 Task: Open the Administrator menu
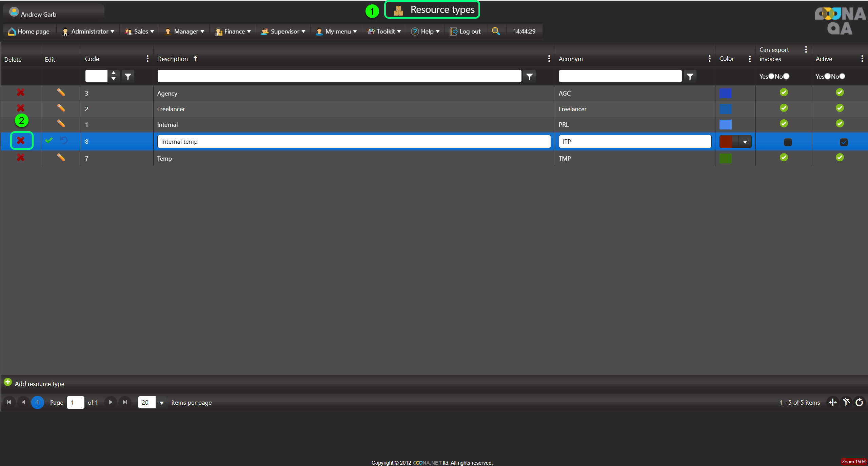pyautogui.click(x=89, y=31)
